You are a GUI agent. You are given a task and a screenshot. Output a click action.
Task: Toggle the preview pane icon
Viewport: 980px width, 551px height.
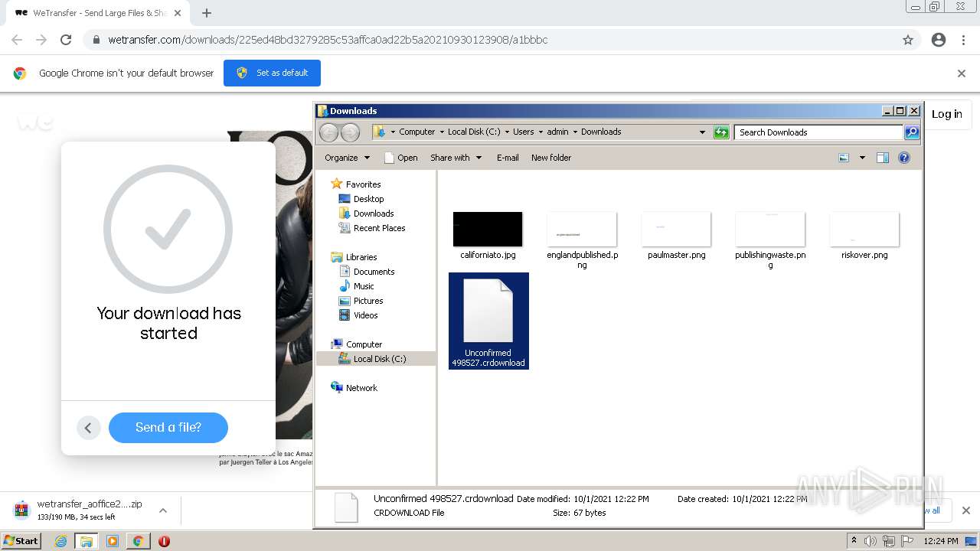click(883, 158)
